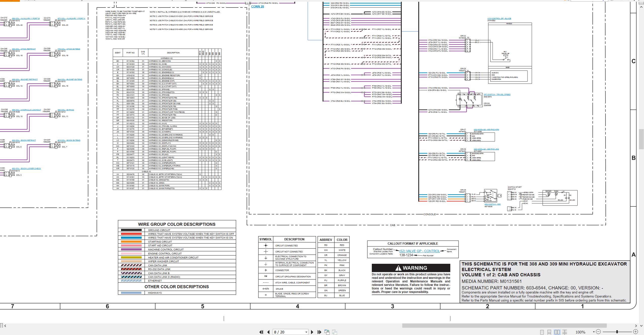Click 'MEDIA NUMBER: M0131561' text
The width and height of the screenshot is (644, 335).
tap(492, 281)
